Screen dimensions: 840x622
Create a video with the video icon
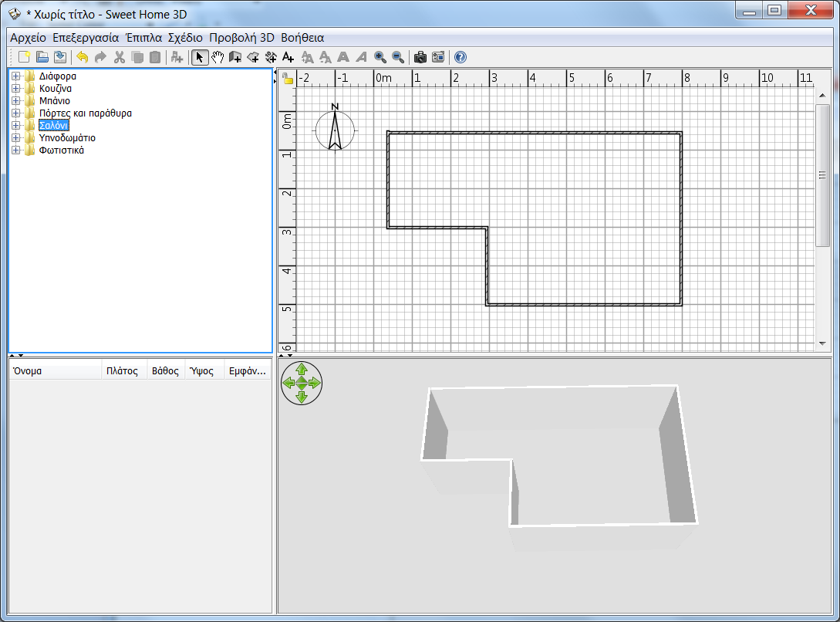[438, 56]
